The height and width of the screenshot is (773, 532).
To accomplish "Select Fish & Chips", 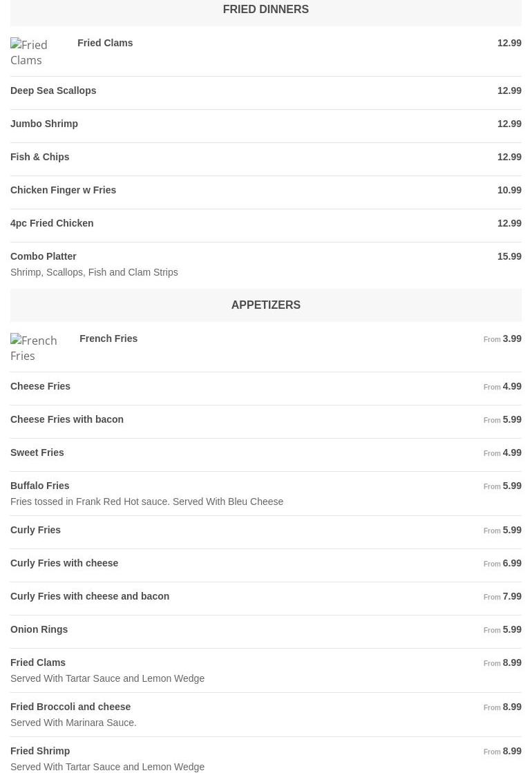I will click(40, 157).
